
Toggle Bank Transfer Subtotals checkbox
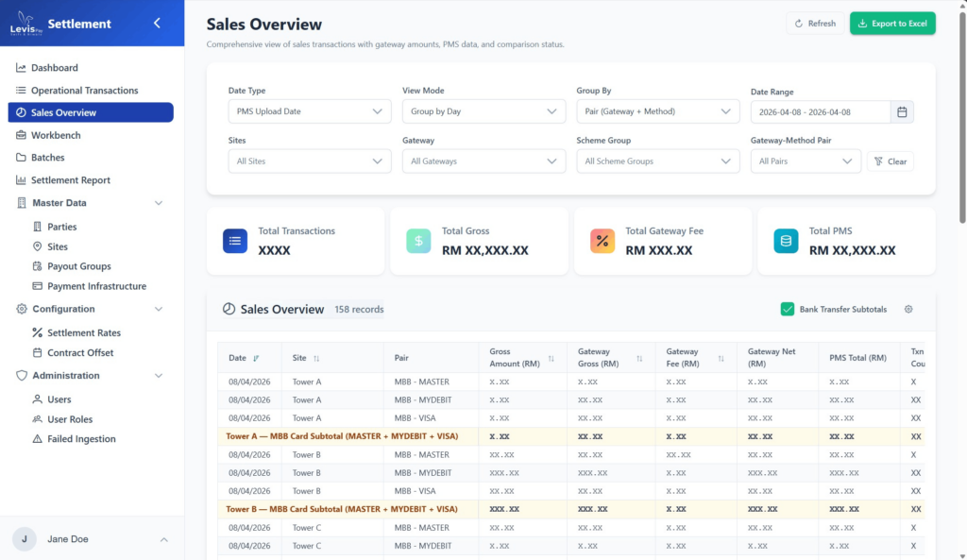coord(788,309)
